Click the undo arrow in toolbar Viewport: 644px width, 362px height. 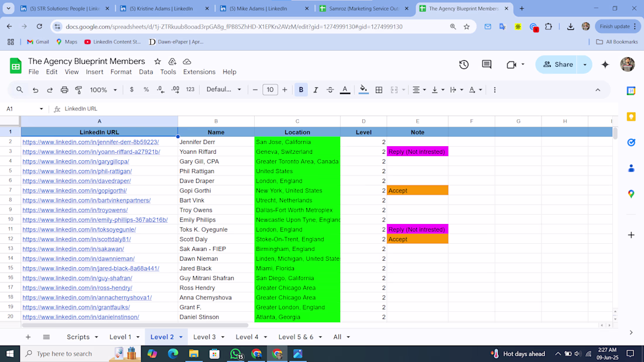(35, 90)
